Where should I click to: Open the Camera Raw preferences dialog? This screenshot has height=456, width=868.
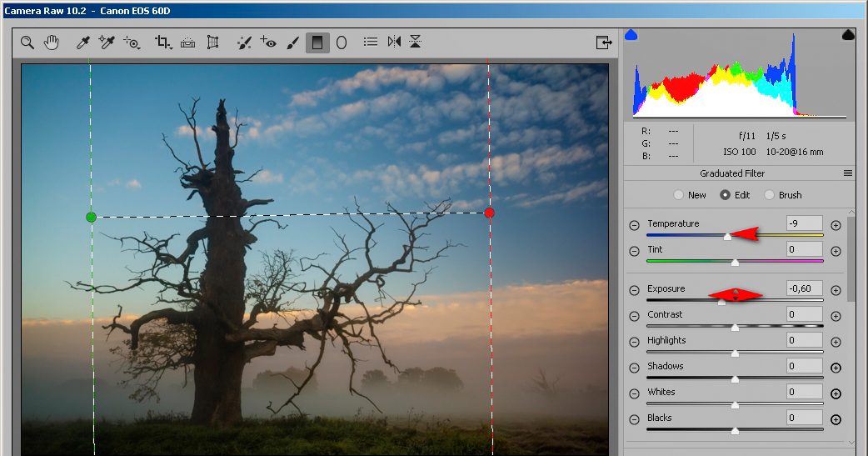tap(370, 43)
